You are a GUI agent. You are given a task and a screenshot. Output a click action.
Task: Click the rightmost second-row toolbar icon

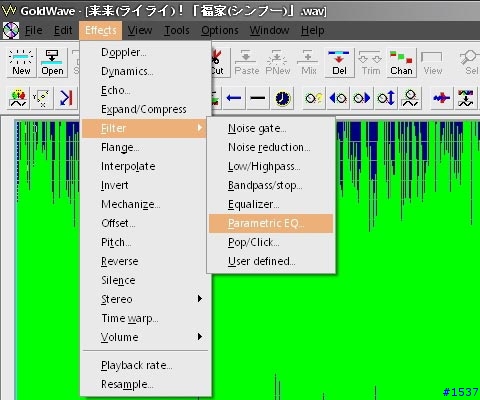point(465,98)
